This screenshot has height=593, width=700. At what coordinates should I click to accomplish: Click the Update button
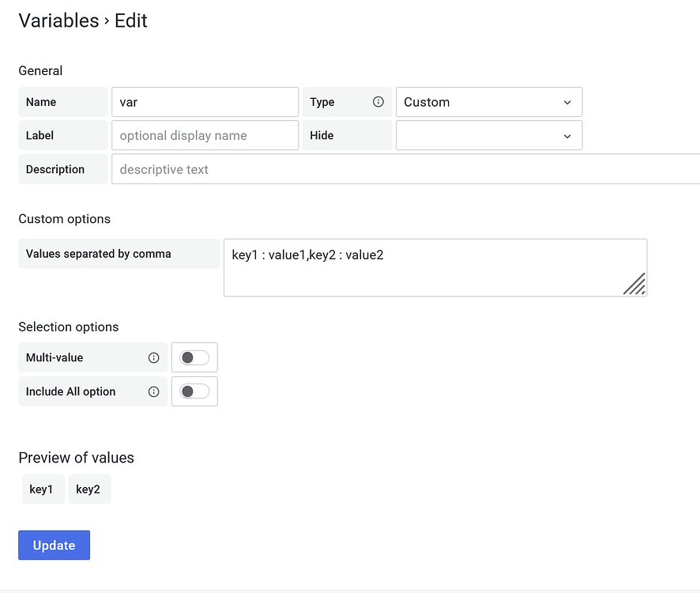[54, 545]
